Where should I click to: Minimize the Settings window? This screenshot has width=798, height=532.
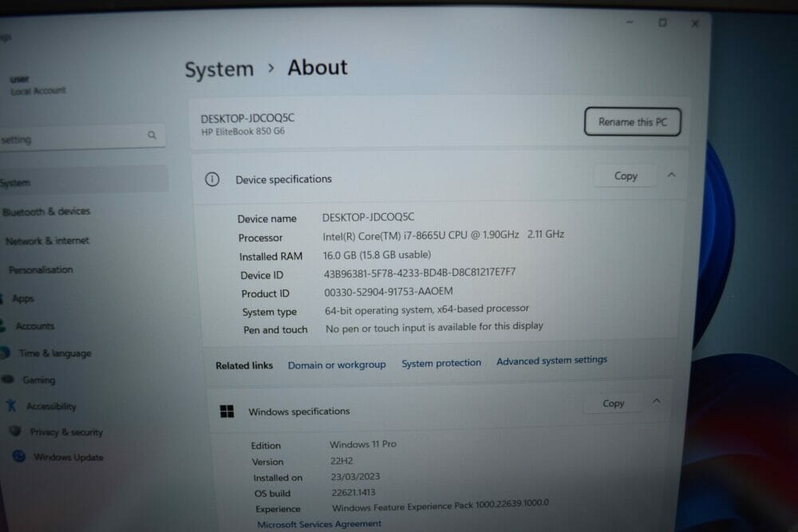(x=630, y=22)
